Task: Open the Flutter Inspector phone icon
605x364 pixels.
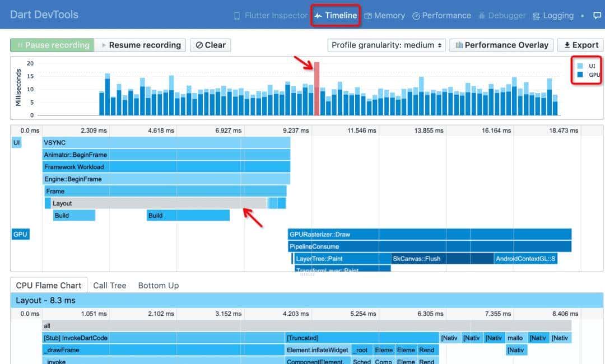Action: click(x=237, y=16)
